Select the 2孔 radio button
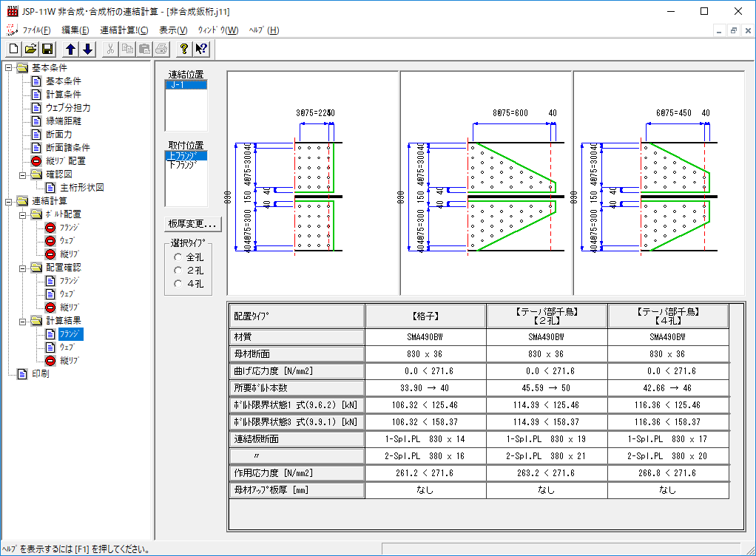Image resolution: width=756 pixels, height=556 pixels. [177, 271]
